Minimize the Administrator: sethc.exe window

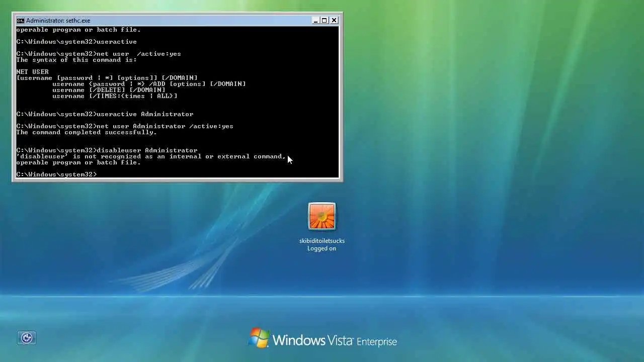[x=315, y=21]
